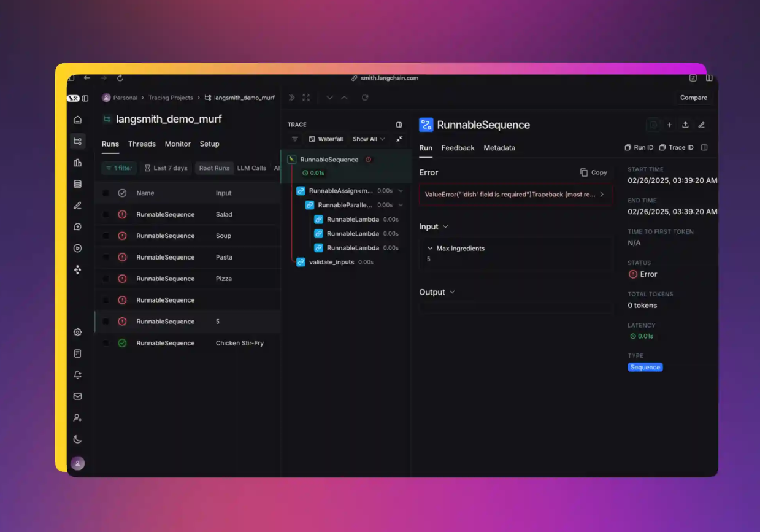The image size is (760, 532).
Task: Open Settings gear in sidebar
Action: coord(77,332)
